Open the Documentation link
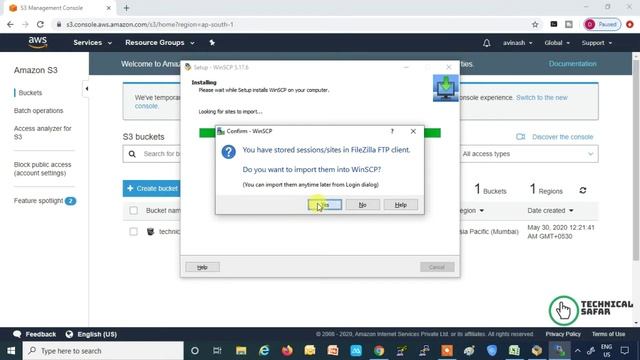Viewport: 640px width, 360px height. tap(572, 64)
